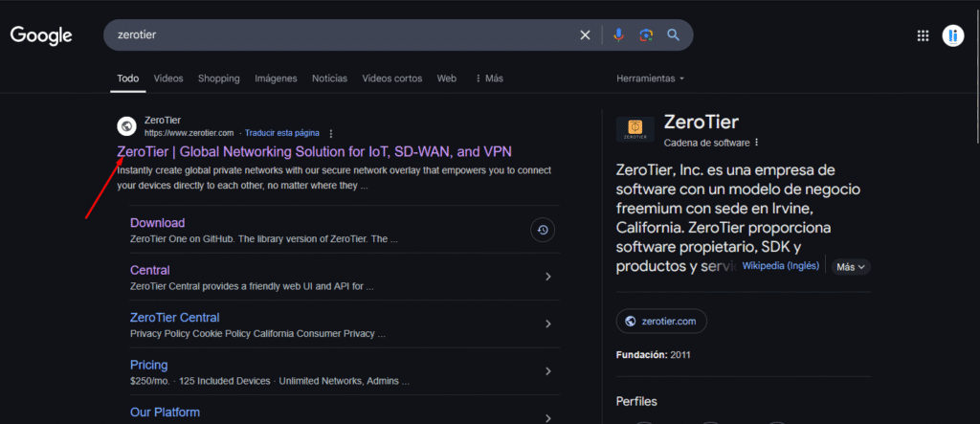Open the Wikipedia (Inglés) link

click(x=781, y=266)
